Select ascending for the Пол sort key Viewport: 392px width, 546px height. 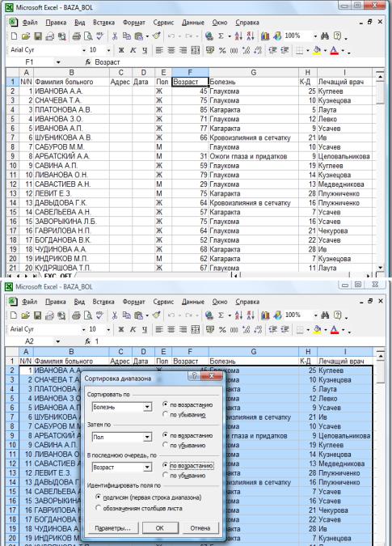pos(166,435)
